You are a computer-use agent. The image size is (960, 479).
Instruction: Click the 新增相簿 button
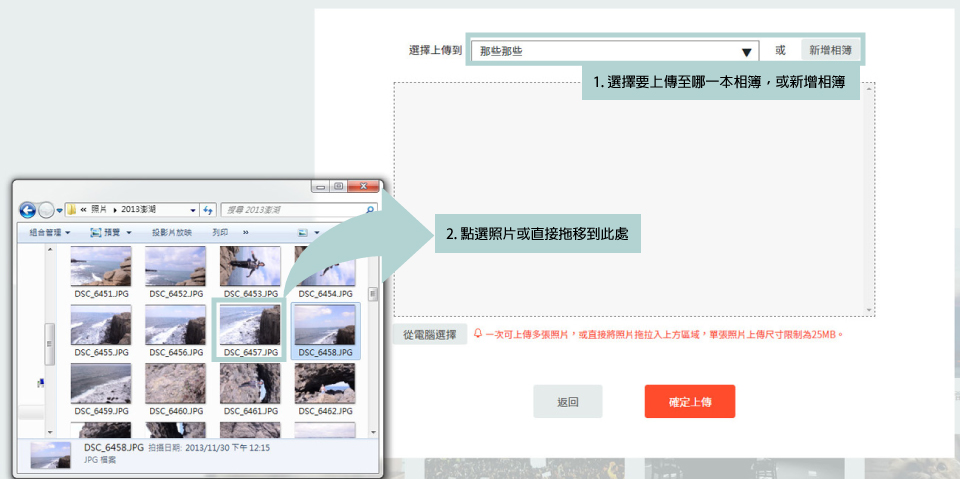click(x=831, y=50)
